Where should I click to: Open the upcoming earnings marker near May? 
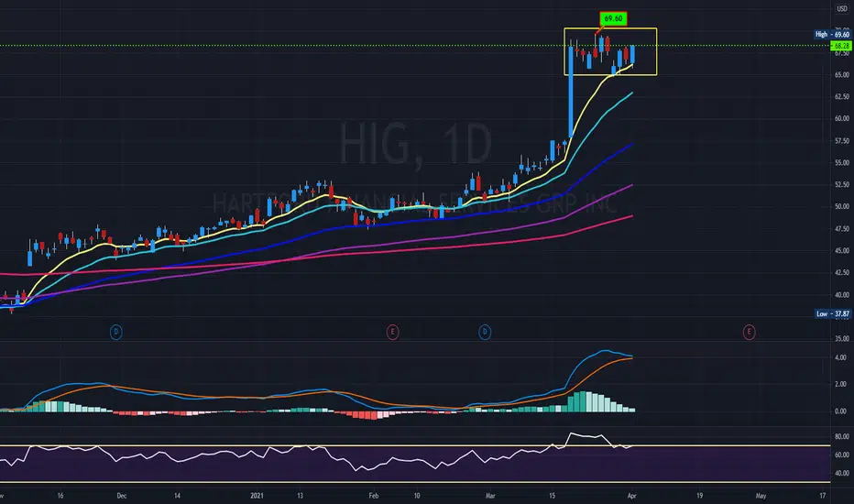tap(749, 332)
